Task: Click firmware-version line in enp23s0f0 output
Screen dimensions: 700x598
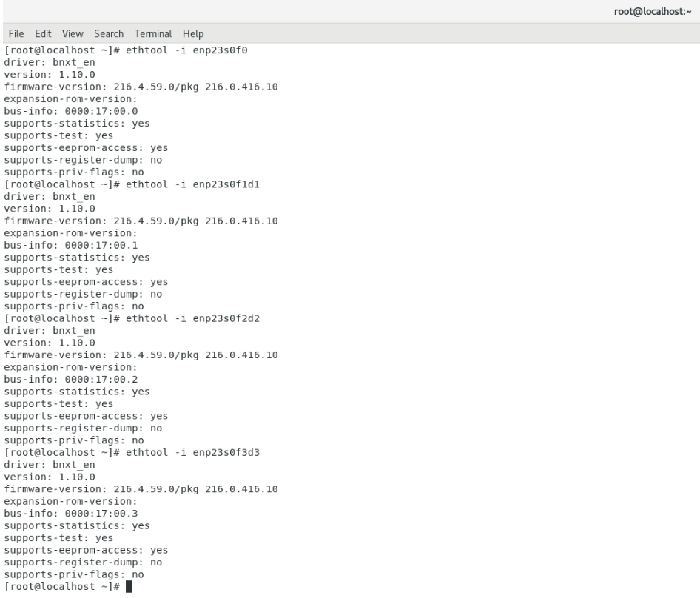Action: pyautogui.click(x=141, y=87)
